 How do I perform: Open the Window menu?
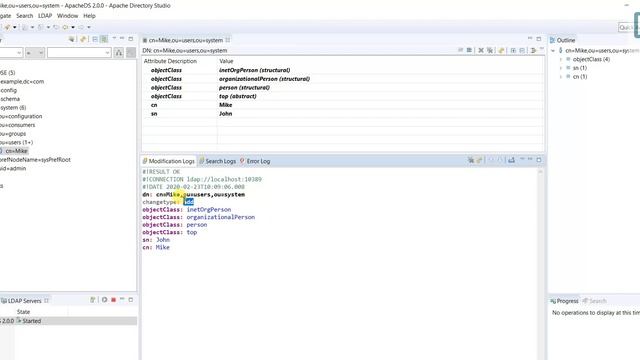pyautogui.click(x=67, y=16)
